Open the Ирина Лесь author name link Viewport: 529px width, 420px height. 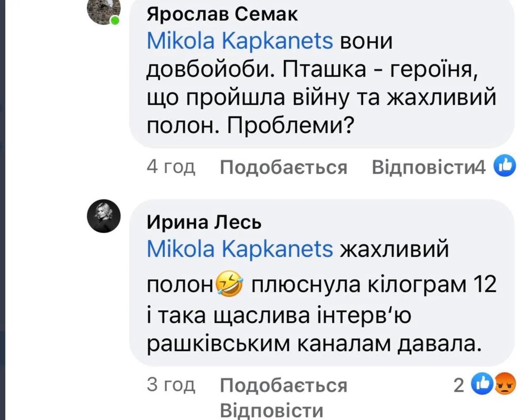[x=204, y=222]
